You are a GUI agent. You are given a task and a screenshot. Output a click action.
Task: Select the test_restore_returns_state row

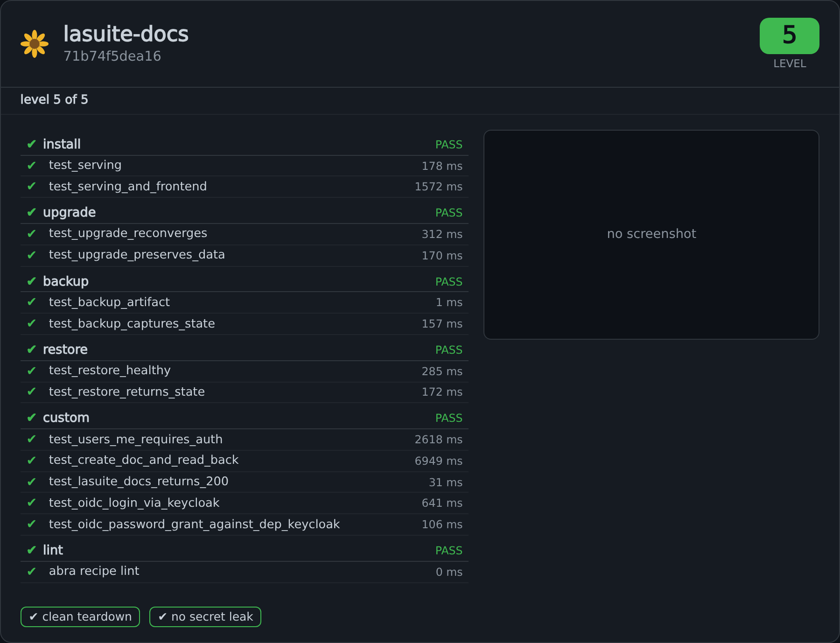pyautogui.click(x=245, y=392)
